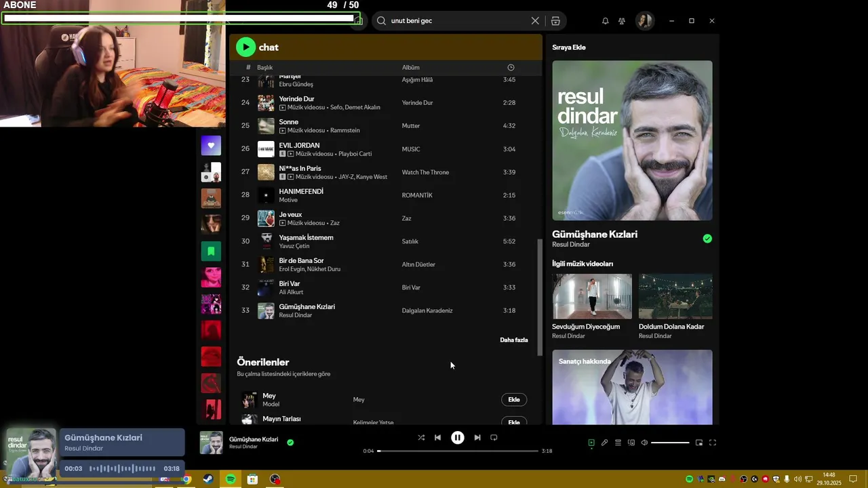Select track 25 Sonne
This screenshot has height=488, width=868.
point(387,126)
